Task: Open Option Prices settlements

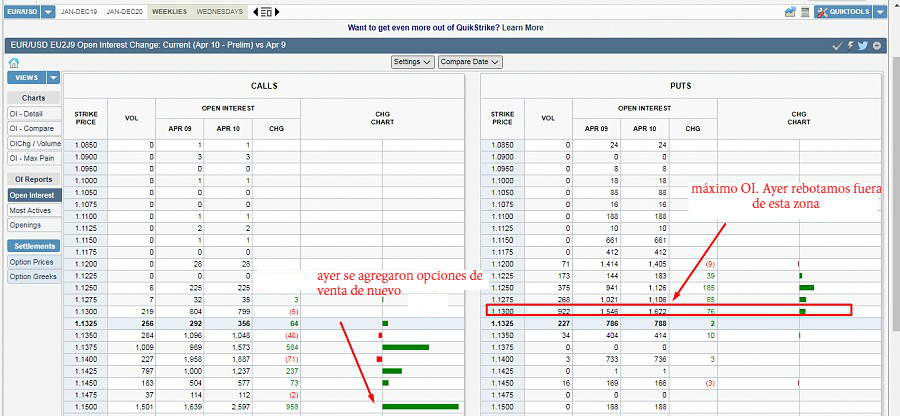Action: pos(34,262)
